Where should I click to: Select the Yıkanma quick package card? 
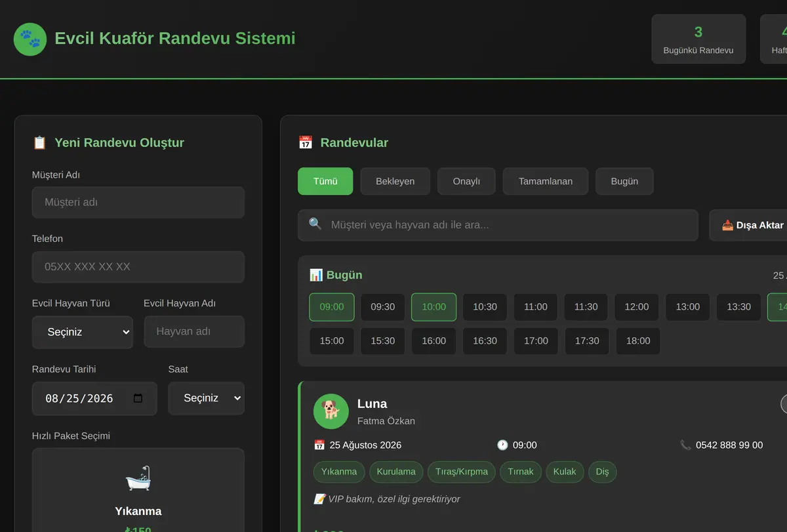[138, 490]
